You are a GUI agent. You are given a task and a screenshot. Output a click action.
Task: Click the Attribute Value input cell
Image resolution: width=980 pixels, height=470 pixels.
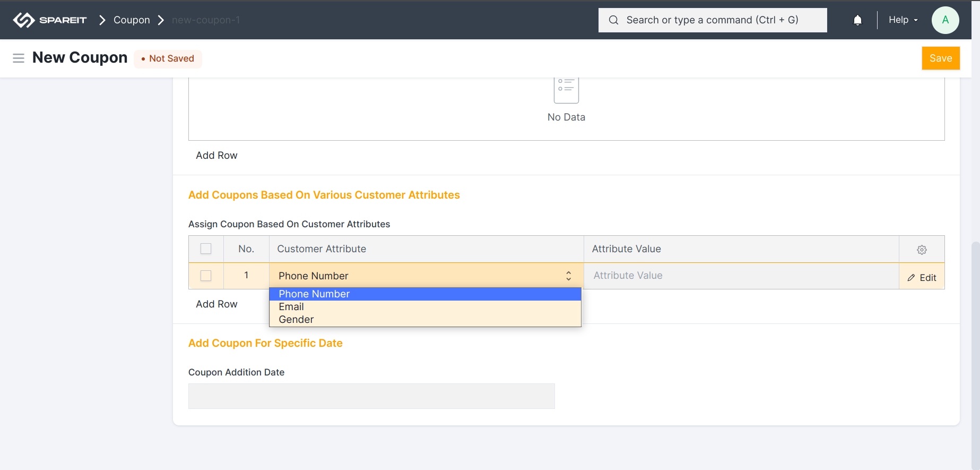coord(741,276)
